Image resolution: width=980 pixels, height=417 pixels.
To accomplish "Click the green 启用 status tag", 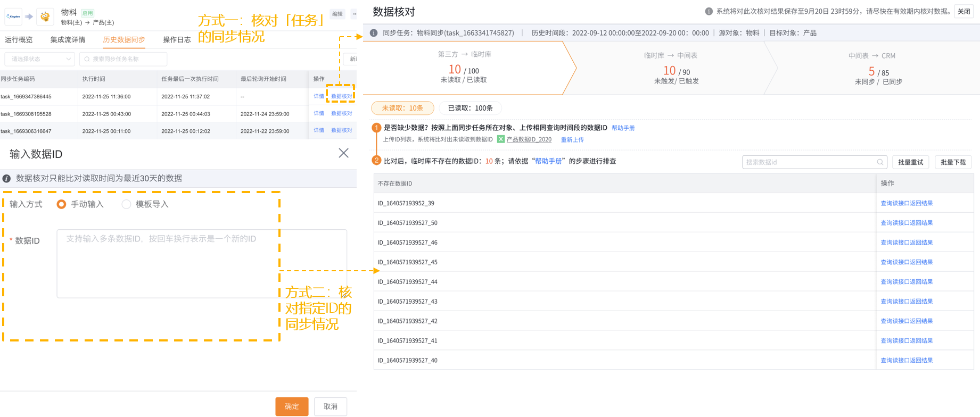I will point(87,13).
